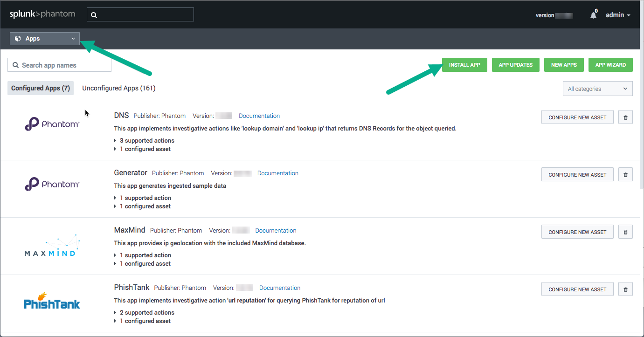The width and height of the screenshot is (644, 337).
Task: Open Generator Documentation link
Action: pyautogui.click(x=278, y=173)
